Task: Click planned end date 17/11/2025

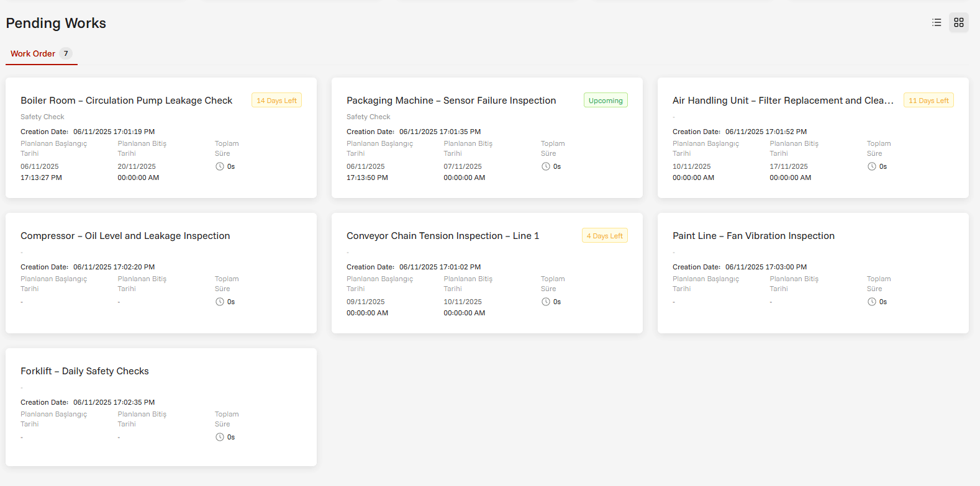Action: pyautogui.click(x=789, y=166)
